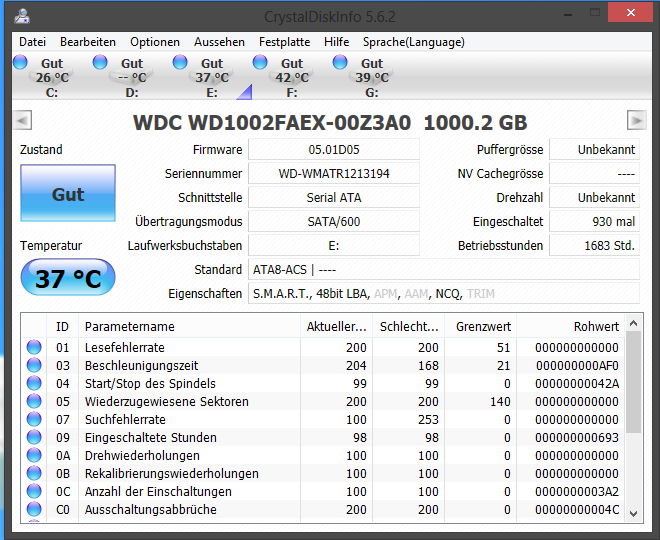Open the Festplatte menu
660x540 pixels.
284,42
